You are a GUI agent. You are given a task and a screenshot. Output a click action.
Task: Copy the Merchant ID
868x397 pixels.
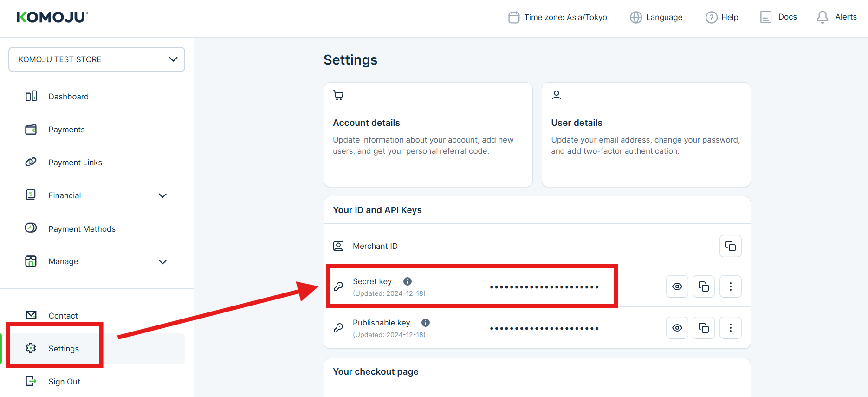coord(730,246)
